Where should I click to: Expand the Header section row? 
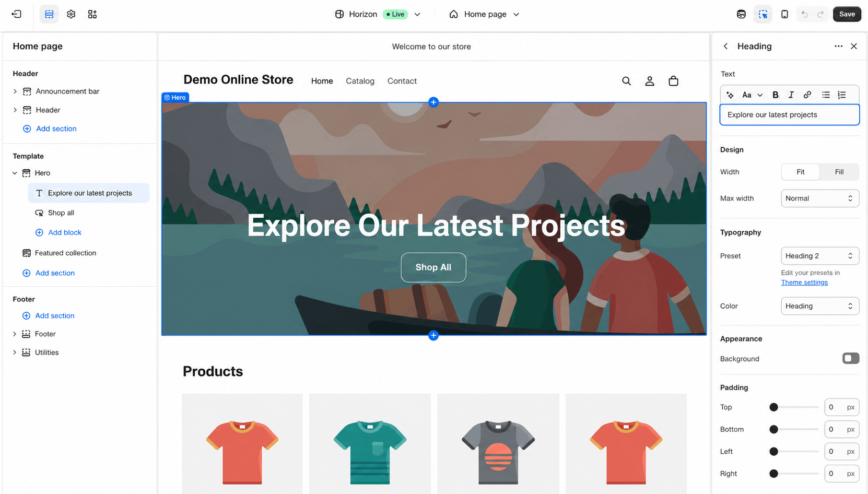pos(15,110)
